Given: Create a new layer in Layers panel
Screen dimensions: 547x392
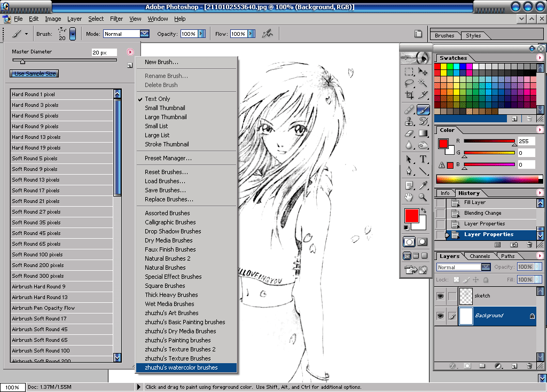Looking at the screenshot, I should 514,366.
